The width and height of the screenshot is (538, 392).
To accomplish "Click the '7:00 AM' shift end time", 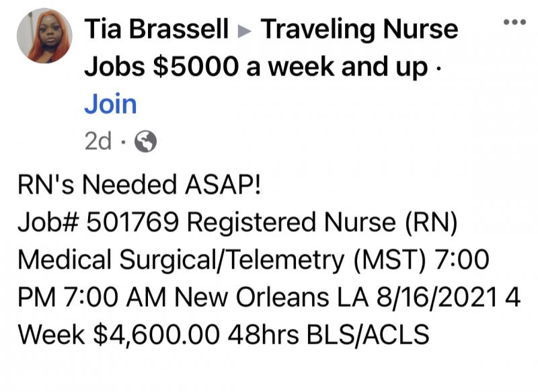I will [x=114, y=297].
